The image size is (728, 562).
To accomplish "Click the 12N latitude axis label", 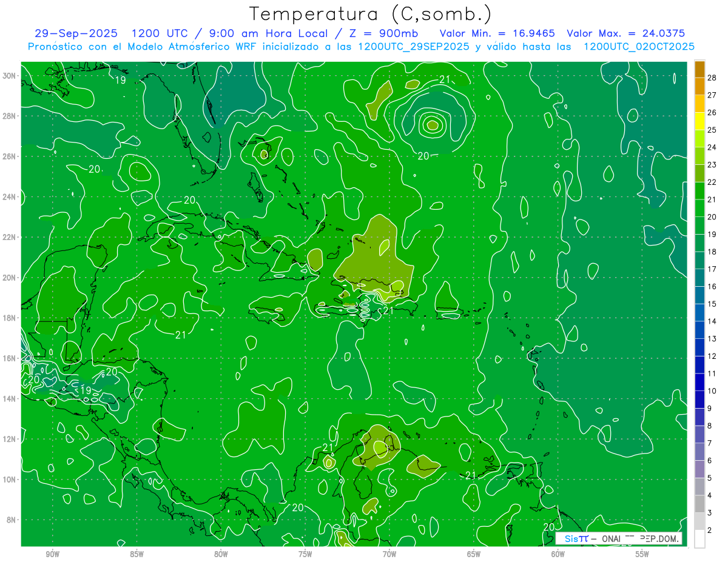I will [10, 439].
